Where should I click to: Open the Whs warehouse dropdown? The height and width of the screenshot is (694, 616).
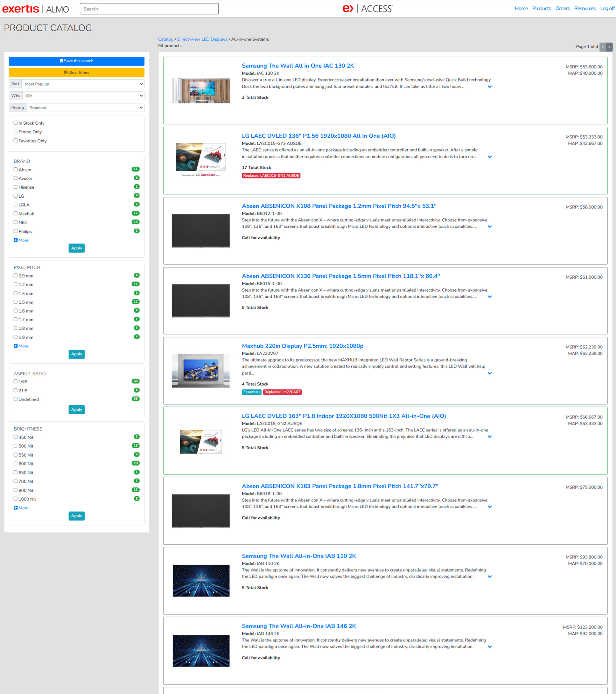[x=83, y=96]
